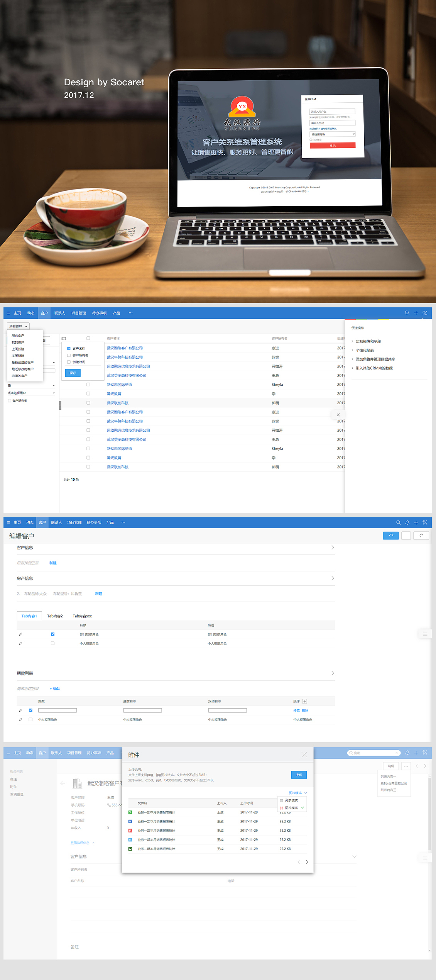Check the 客户所有者 filter checkbox in the left sidebar
The image size is (436, 980).
coord(9,401)
